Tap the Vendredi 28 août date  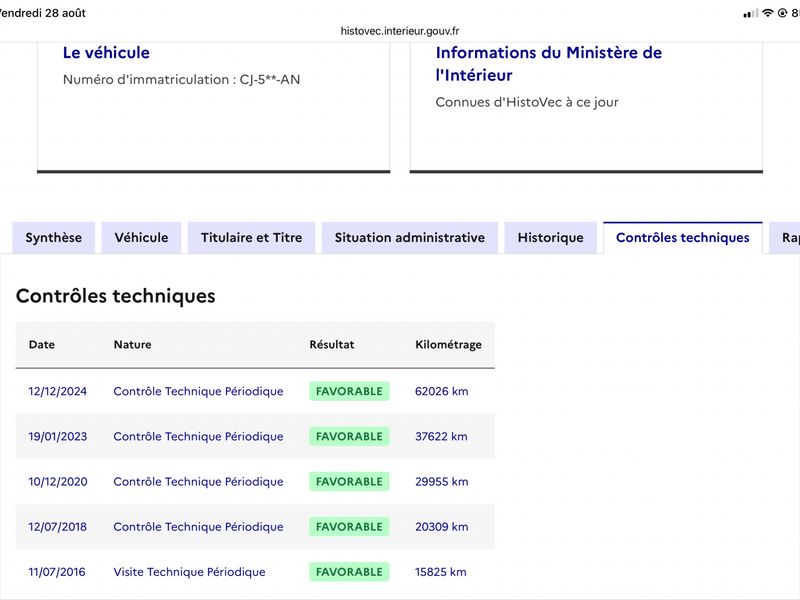click(42, 13)
